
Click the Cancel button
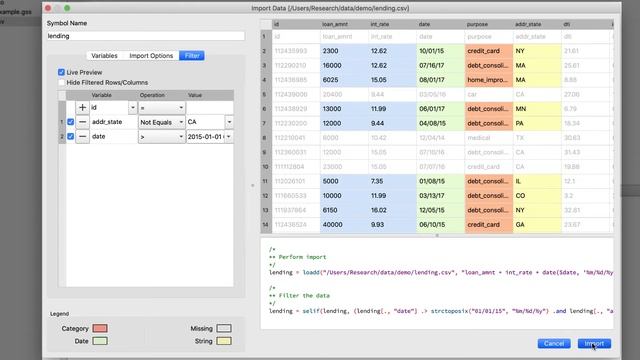(x=554, y=344)
